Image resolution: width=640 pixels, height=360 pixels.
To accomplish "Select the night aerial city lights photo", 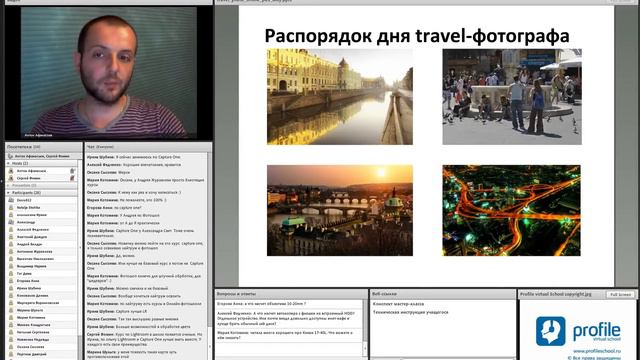I will tap(511, 211).
